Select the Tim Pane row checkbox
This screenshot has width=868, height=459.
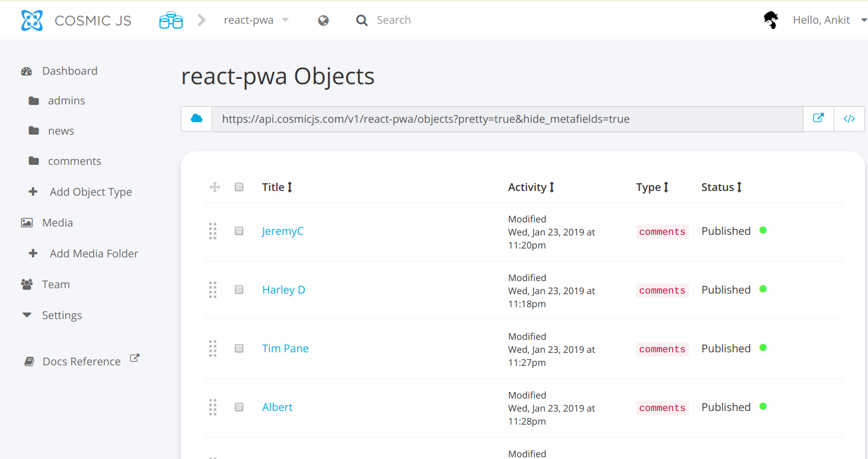click(x=239, y=349)
